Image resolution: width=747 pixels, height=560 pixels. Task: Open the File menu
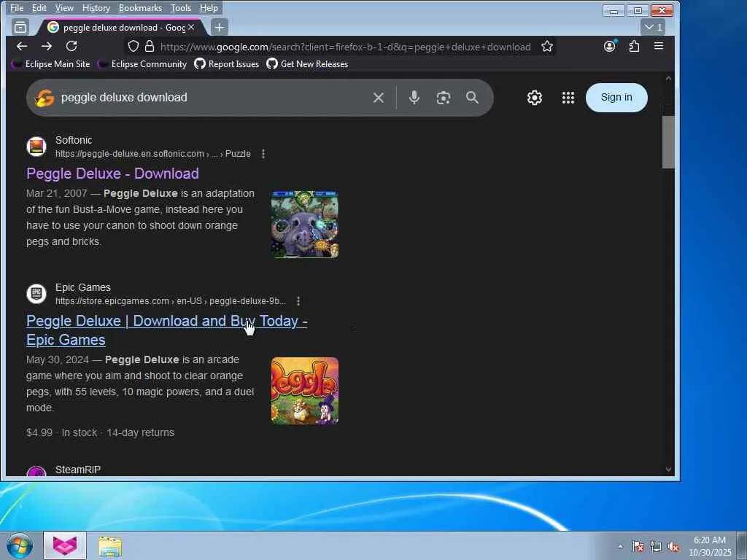pos(17,8)
